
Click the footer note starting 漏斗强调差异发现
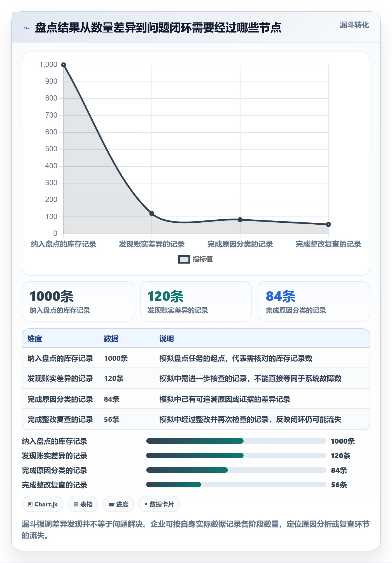(x=196, y=529)
